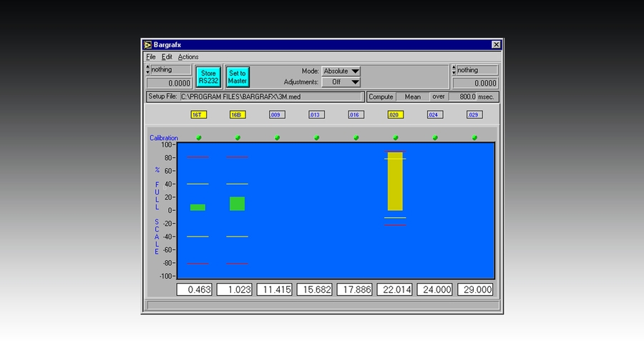
Task: Toggle the 024 channel label
Action: (x=435, y=114)
